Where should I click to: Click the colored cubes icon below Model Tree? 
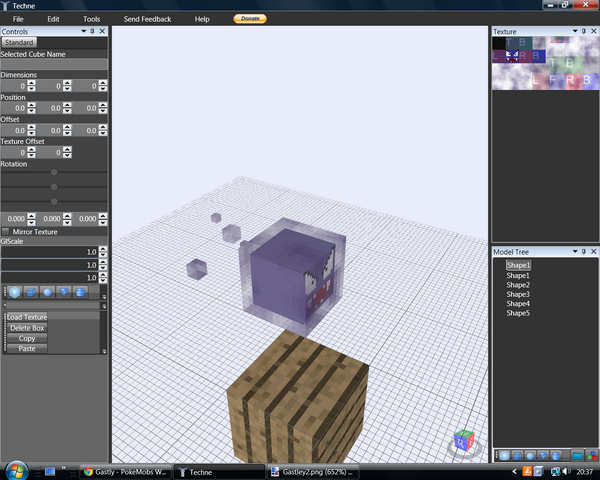pos(592,456)
